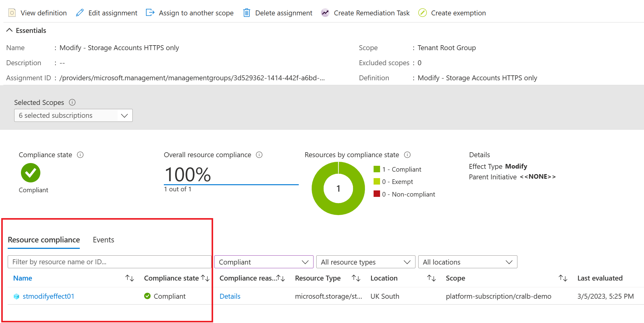The image size is (644, 323).
Task: Click the compliance donut chart
Action: 338,188
